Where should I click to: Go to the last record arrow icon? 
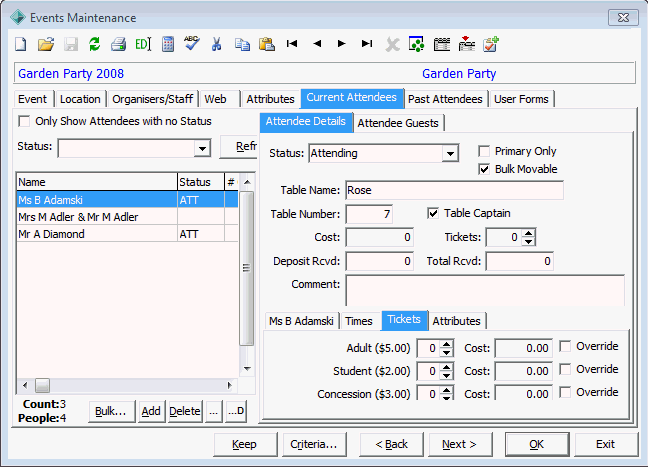(x=367, y=43)
